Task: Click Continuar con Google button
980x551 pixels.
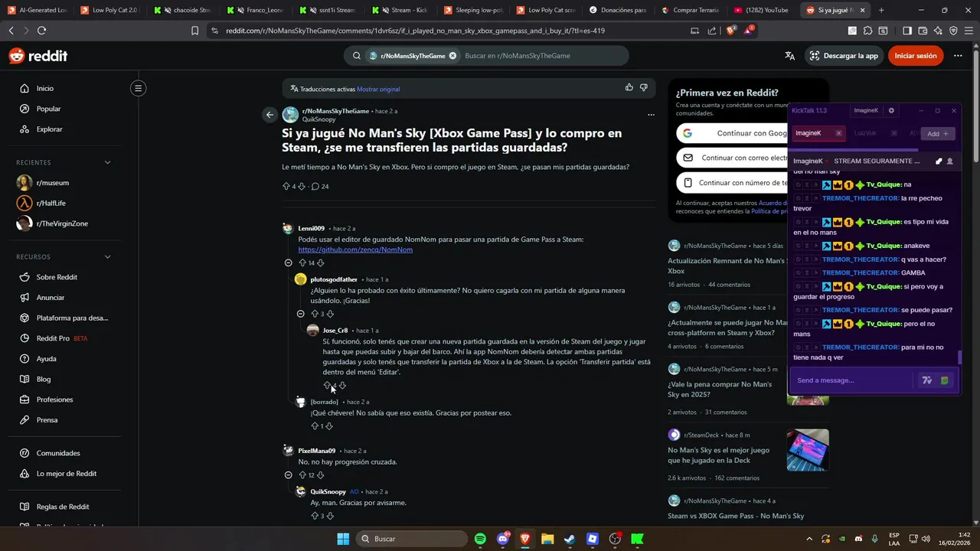Action: click(x=732, y=133)
